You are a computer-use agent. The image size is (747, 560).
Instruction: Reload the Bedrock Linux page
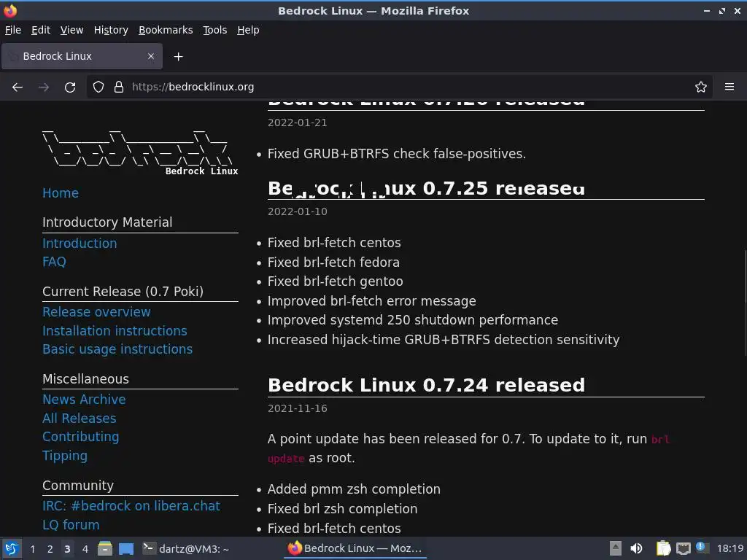[70, 87]
